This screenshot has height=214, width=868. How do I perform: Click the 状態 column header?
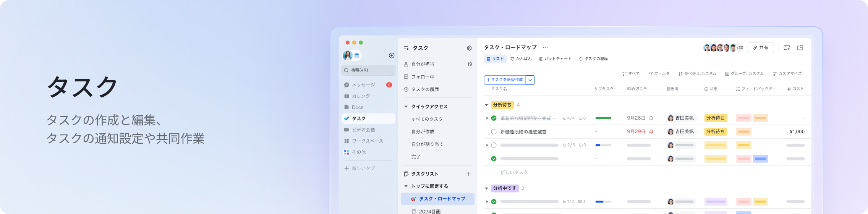pos(711,89)
